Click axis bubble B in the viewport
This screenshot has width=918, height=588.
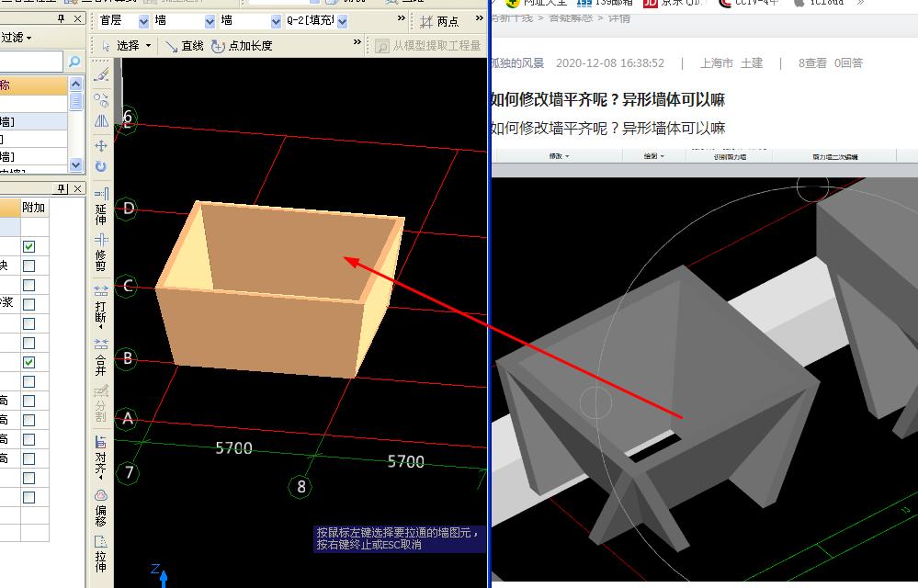[x=127, y=358]
